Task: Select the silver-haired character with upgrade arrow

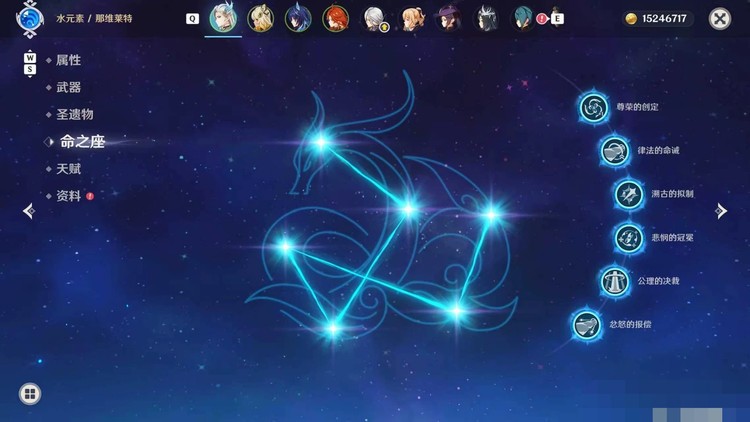Action: [x=374, y=19]
